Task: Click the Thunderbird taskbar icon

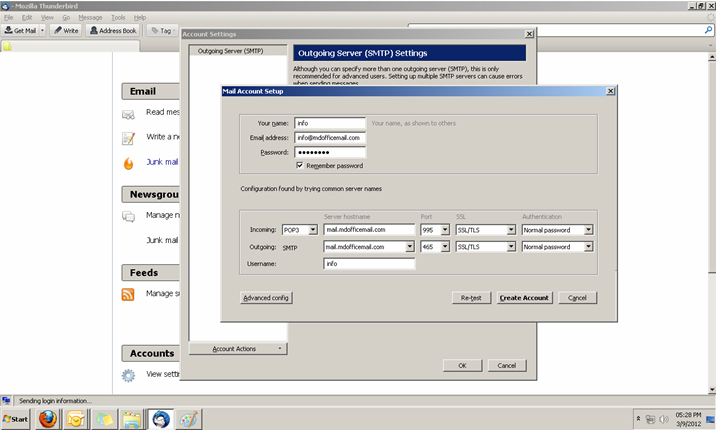Action: point(159,420)
